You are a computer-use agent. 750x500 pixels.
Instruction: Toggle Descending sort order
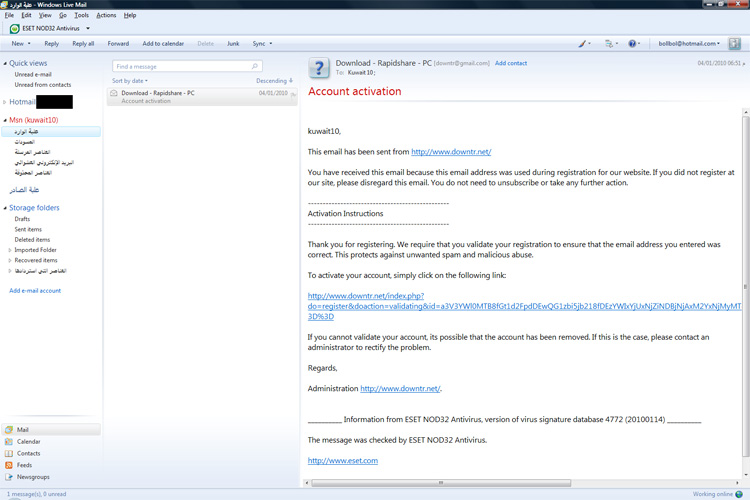click(x=274, y=81)
